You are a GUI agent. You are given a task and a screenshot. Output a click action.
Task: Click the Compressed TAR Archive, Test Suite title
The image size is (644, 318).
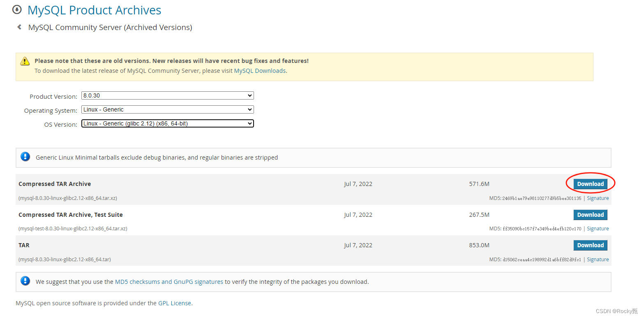click(x=71, y=215)
